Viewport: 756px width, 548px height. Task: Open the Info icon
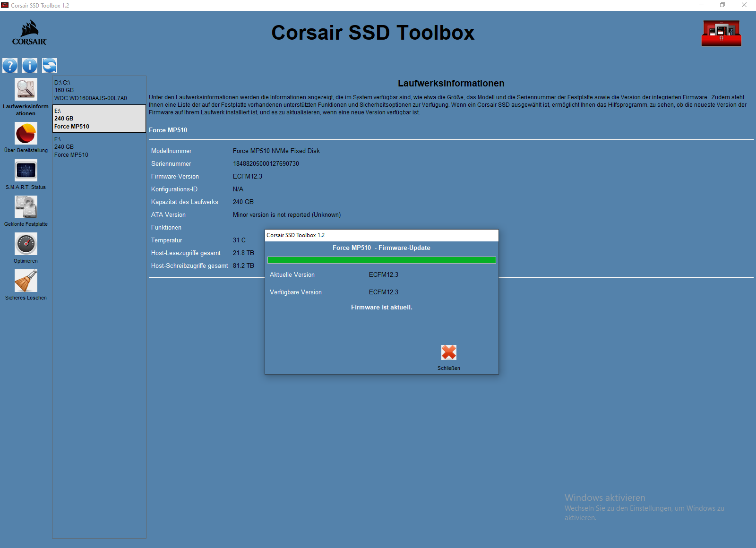coord(30,66)
